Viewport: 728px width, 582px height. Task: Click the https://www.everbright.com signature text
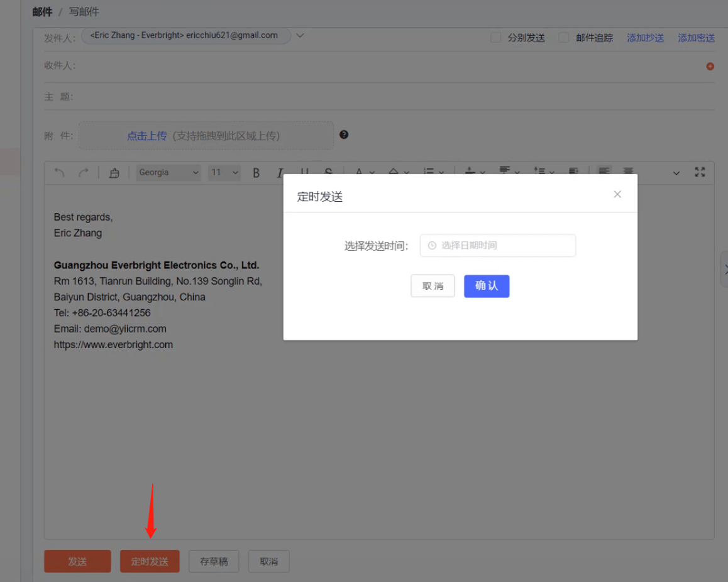tap(113, 345)
